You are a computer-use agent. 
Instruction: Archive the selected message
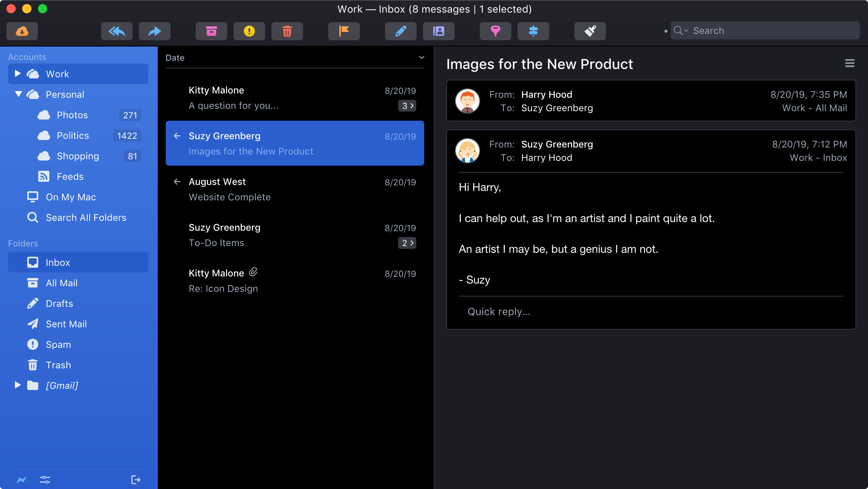pos(211,31)
